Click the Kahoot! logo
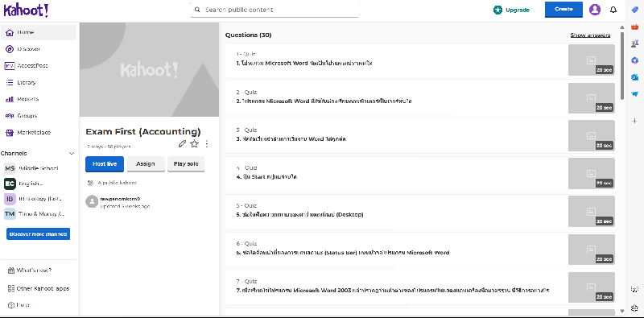The width and height of the screenshot is (644, 318). click(x=26, y=10)
